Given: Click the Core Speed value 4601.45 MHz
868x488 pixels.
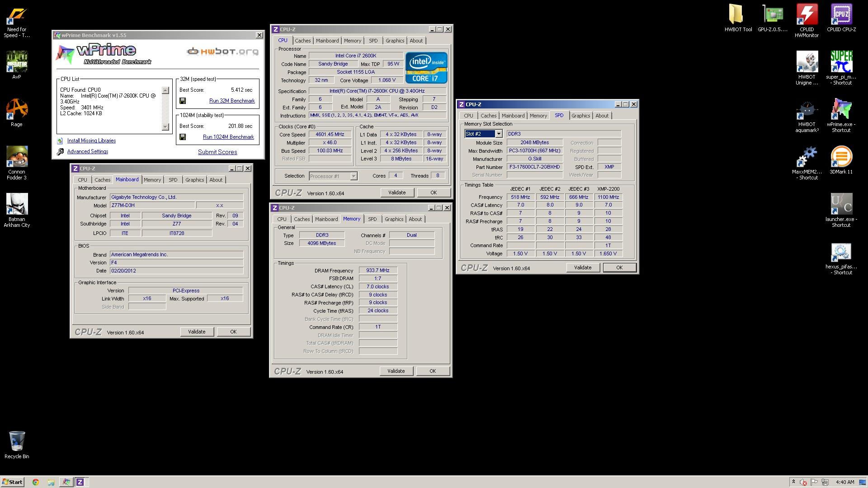Looking at the screenshot, I should 330,134.
